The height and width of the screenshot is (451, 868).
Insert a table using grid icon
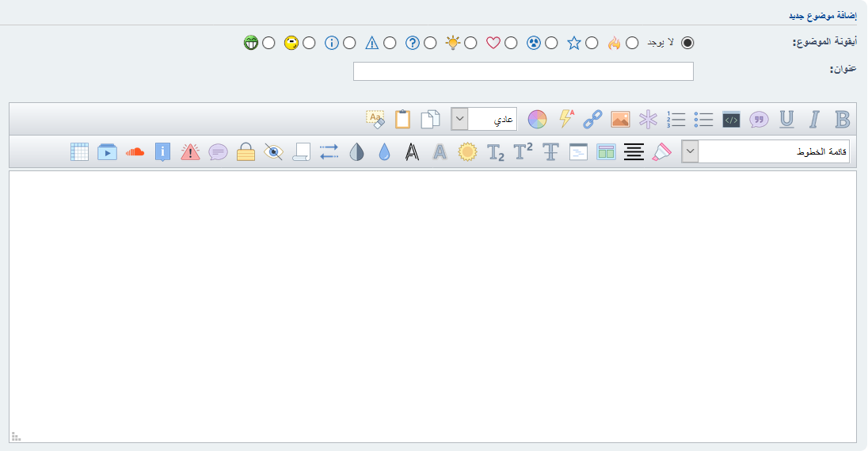coord(79,152)
